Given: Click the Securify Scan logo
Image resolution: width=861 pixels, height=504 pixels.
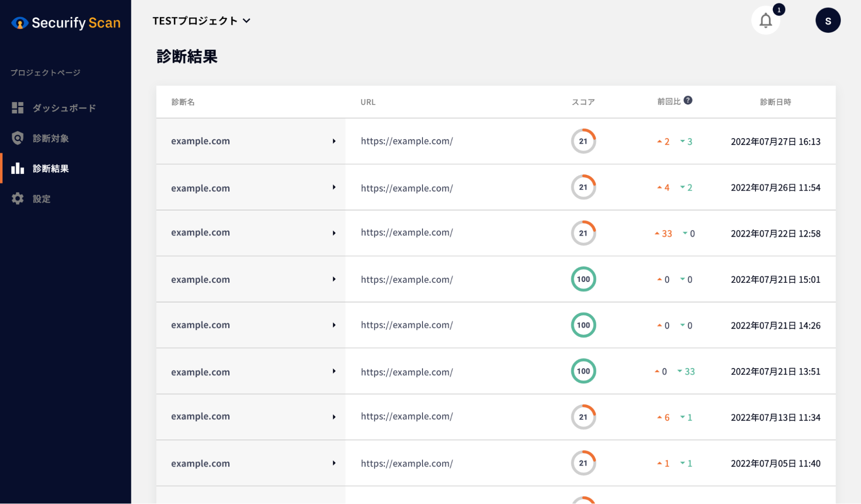Looking at the screenshot, I should [66, 23].
